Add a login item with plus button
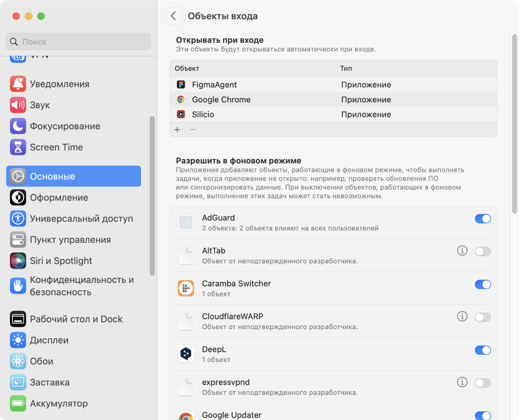Image resolution: width=519 pixels, height=420 pixels. pos(177,130)
